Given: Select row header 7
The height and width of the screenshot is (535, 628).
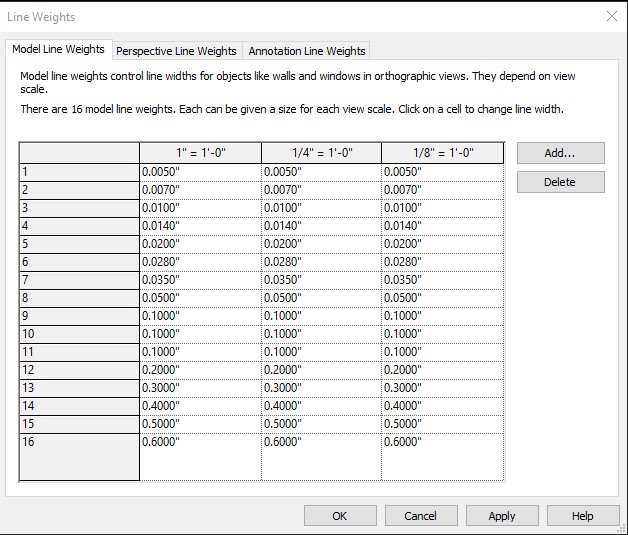Looking at the screenshot, I should click(80, 280).
